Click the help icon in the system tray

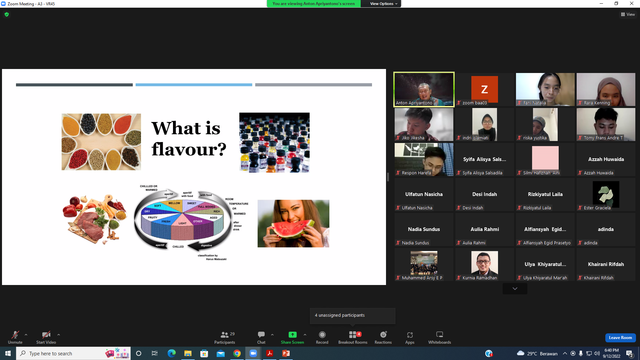489,353
